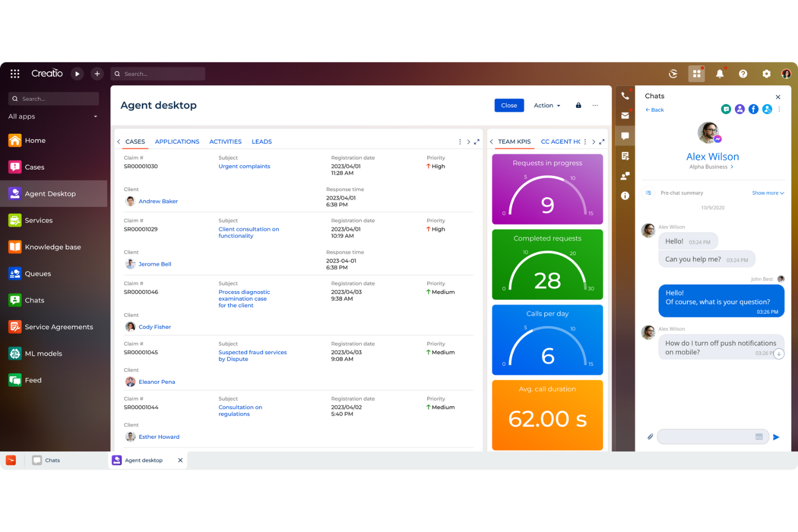
Task: Open Andrew Baker's client record
Action: (158, 201)
